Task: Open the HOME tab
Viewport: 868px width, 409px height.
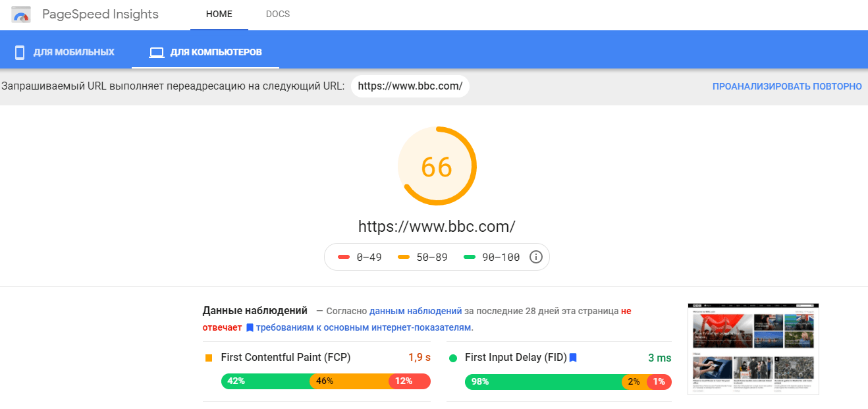Action: point(219,14)
